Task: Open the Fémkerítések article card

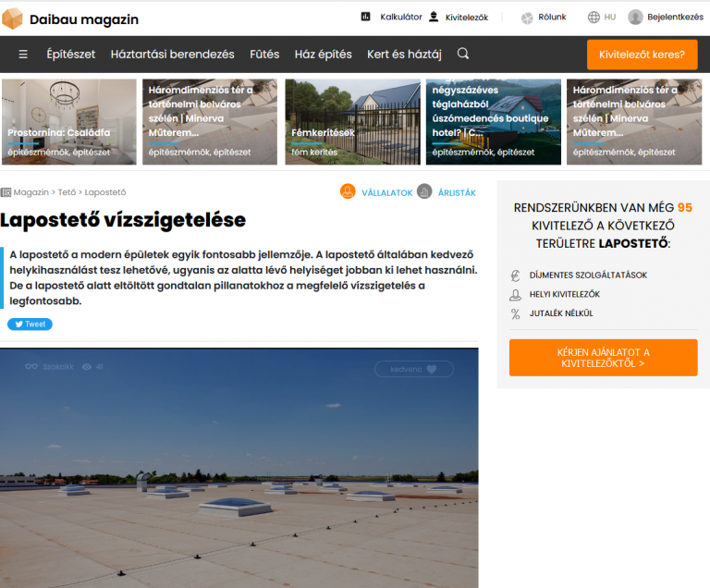Action: 352,122
